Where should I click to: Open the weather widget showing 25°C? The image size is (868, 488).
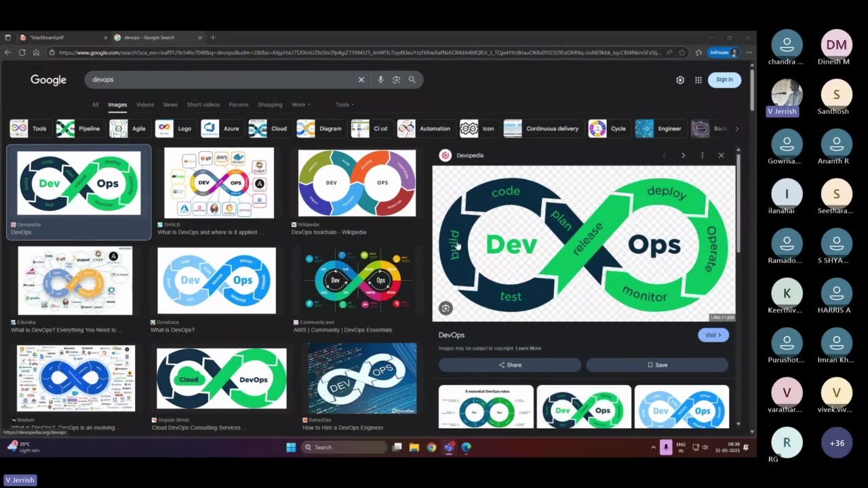(x=23, y=447)
